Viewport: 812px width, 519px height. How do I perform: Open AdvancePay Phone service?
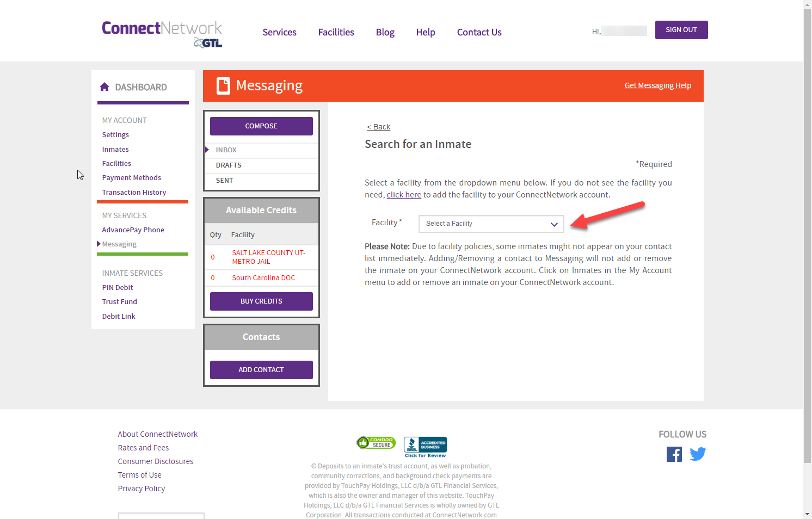[x=133, y=230]
